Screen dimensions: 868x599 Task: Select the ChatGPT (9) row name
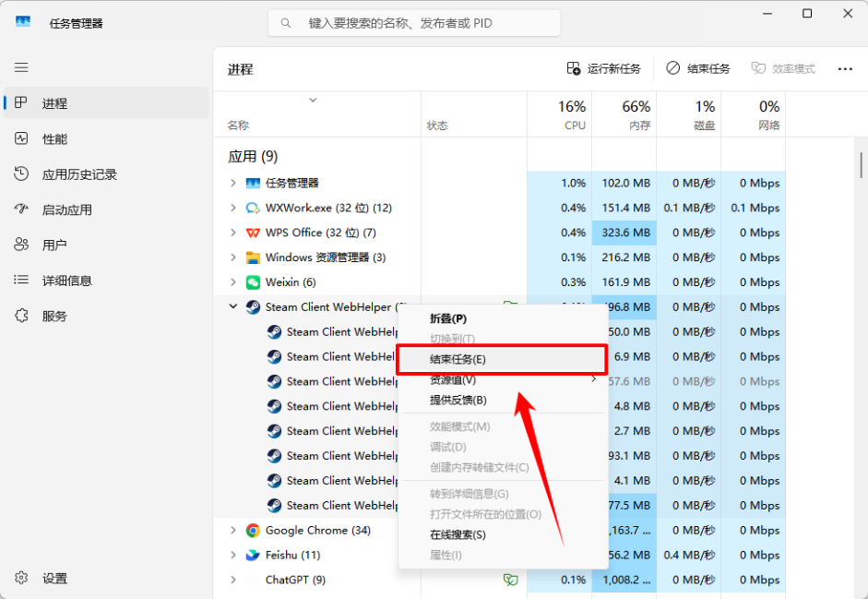pos(295,580)
